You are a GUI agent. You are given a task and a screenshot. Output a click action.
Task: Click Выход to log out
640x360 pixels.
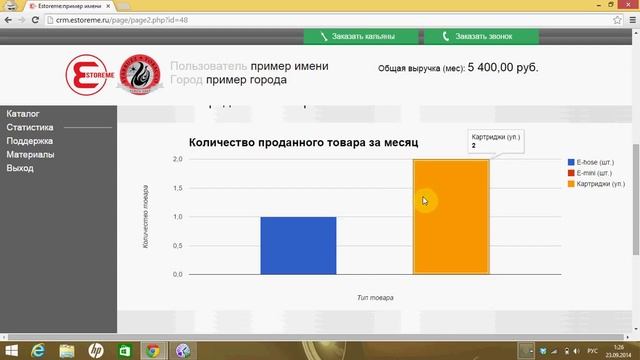tap(20, 168)
